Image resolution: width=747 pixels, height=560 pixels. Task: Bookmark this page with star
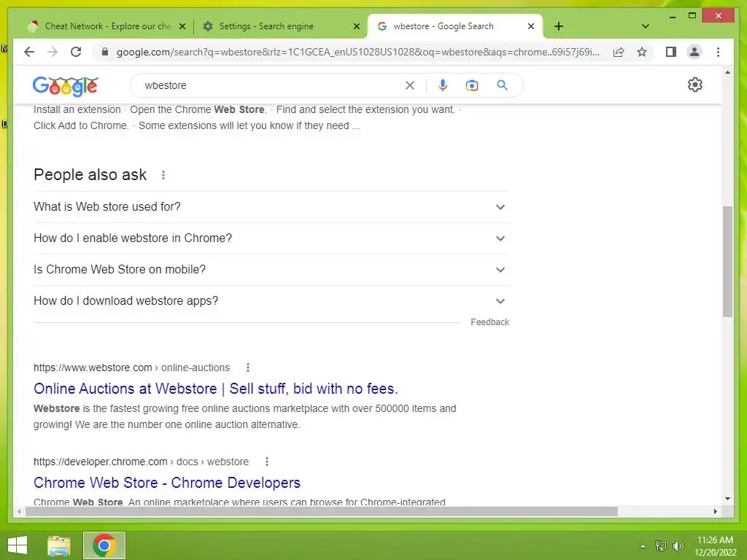pyautogui.click(x=642, y=52)
